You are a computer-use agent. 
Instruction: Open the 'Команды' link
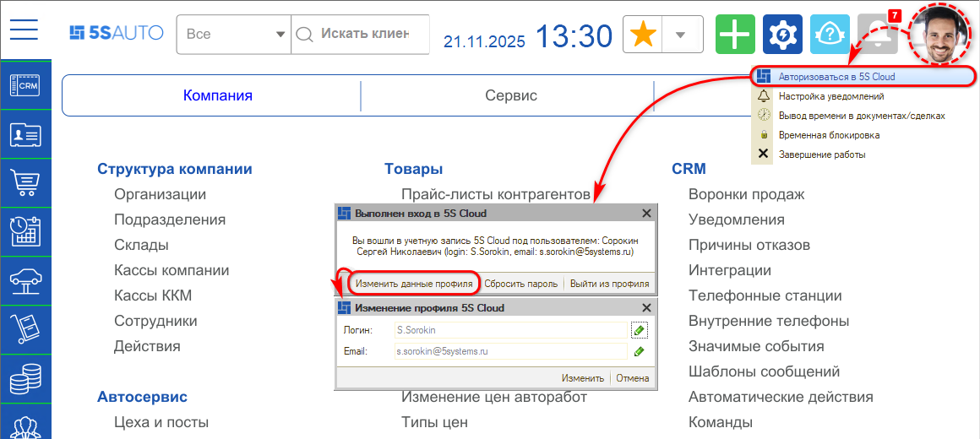click(x=721, y=422)
